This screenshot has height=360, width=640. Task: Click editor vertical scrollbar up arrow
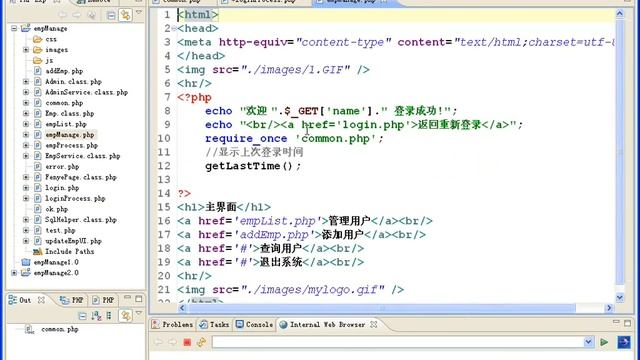click(x=620, y=14)
